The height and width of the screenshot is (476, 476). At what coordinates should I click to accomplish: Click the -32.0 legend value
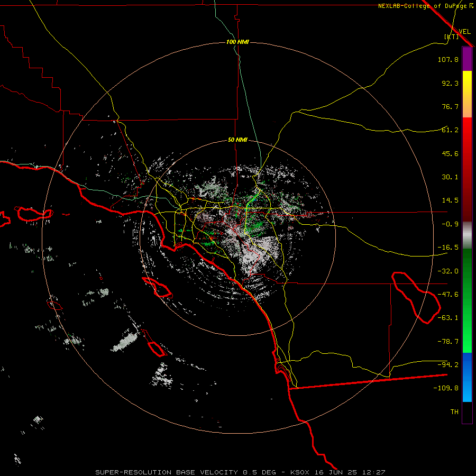click(x=448, y=271)
